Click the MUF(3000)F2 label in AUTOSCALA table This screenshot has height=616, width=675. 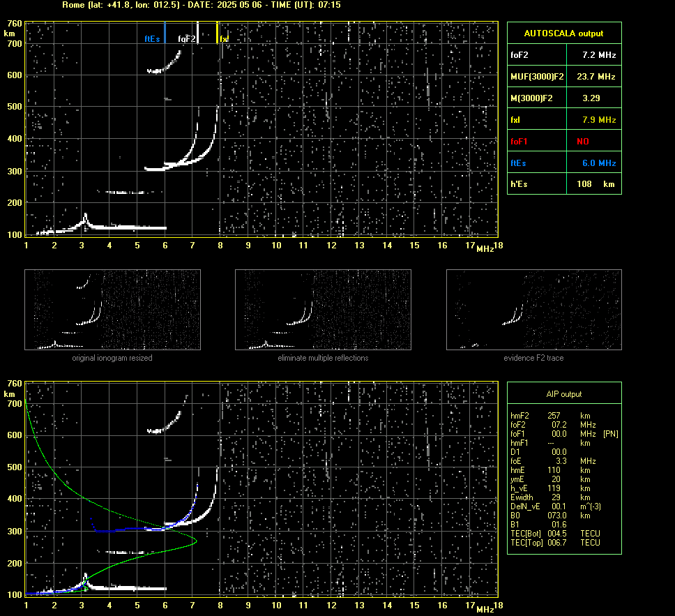point(537,77)
